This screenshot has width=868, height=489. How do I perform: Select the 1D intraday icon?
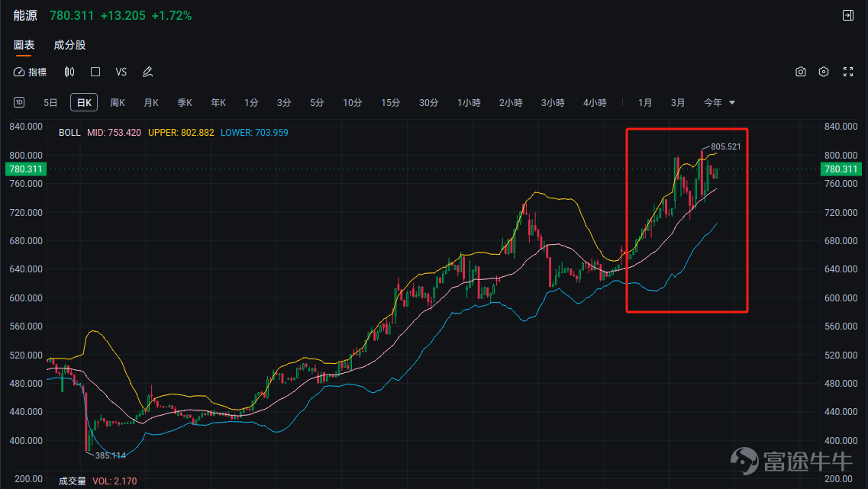(19, 102)
